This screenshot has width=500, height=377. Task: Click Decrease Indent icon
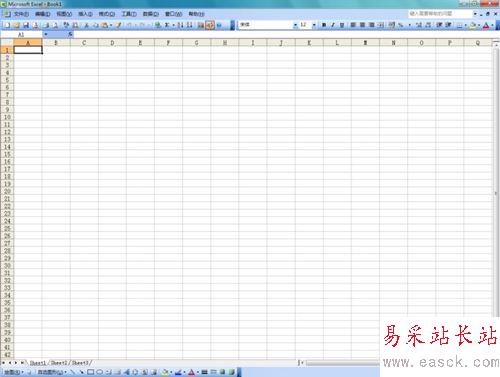(x=439, y=25)
